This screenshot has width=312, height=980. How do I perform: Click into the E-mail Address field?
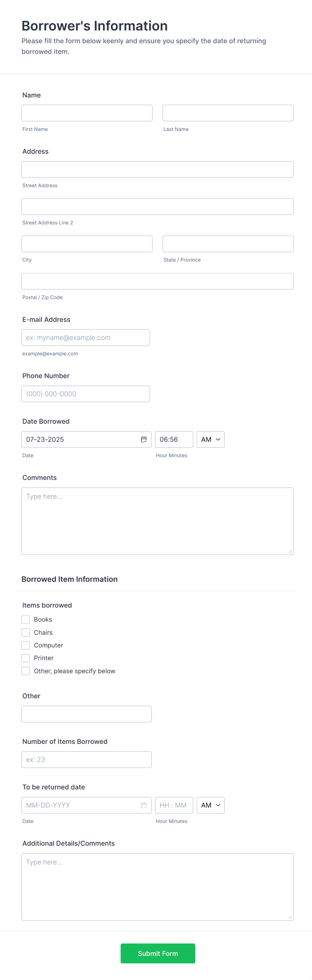pyautogui.click(x=86, y=337)
